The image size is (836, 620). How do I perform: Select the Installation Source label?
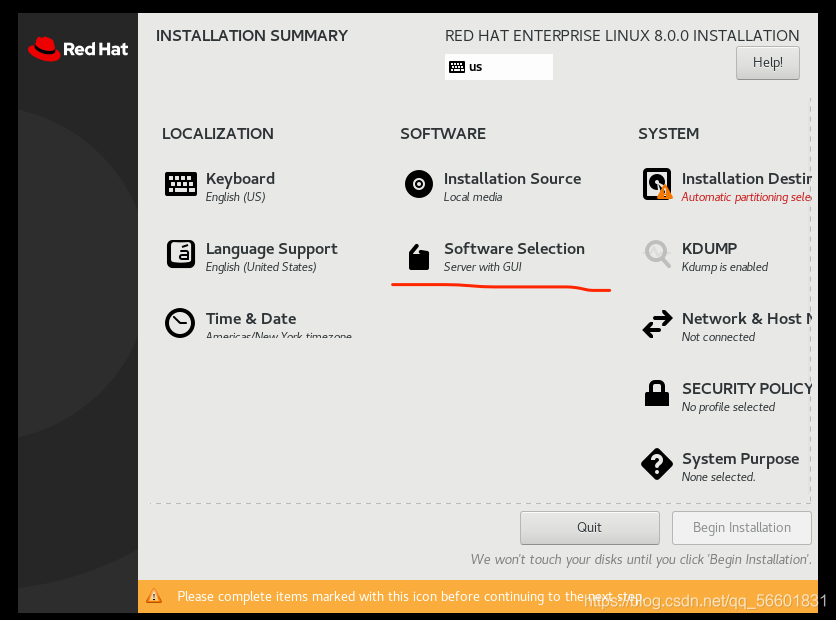click(512, 179)
